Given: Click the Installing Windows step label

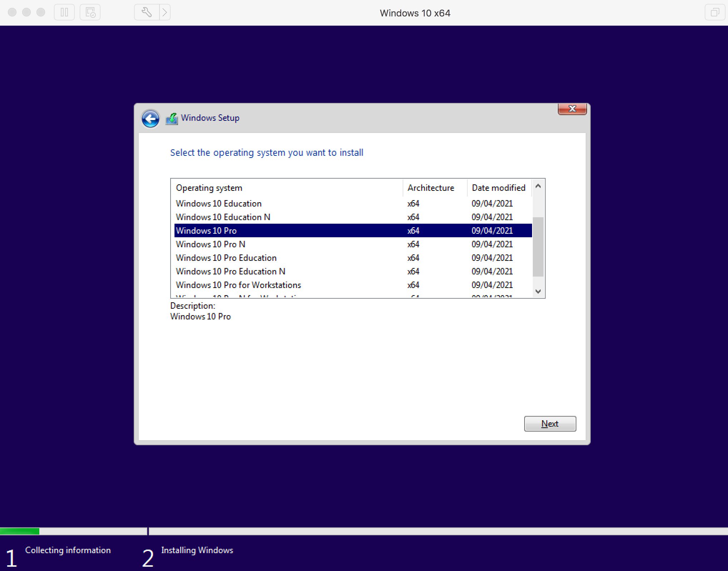Looking at the screenshot, I should click(197, 550).
